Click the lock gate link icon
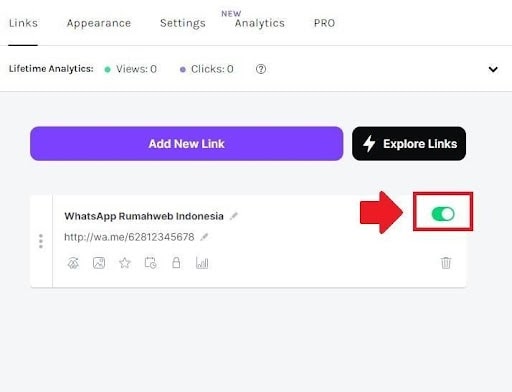 (176, 263)
